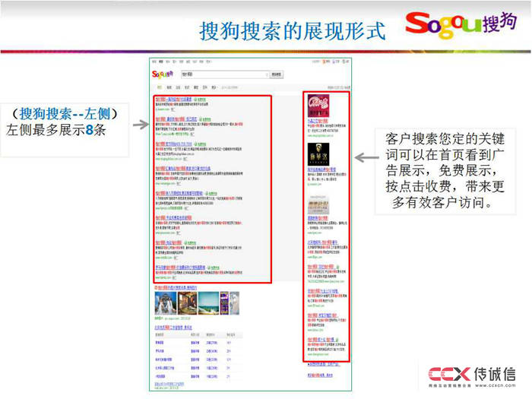Open the third beige right-side ad image
This screenshot has height=399, width=532.
[318, 204]
